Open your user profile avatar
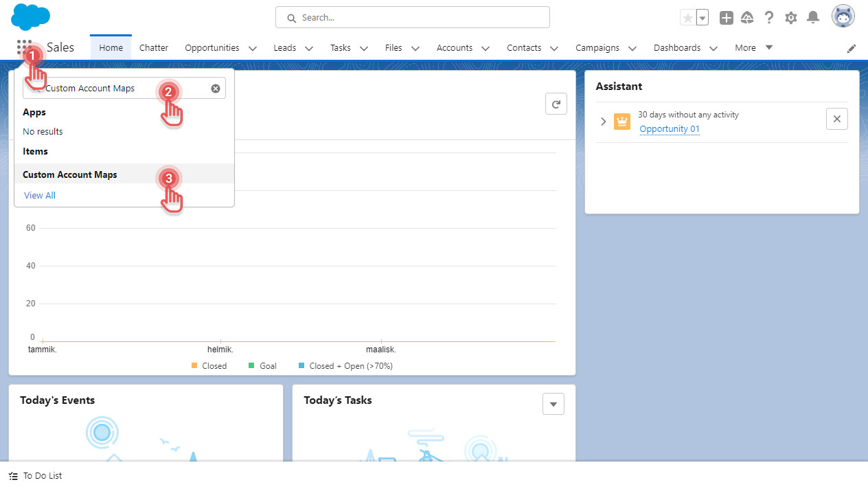This screenshot has height=489, width=868. coord(843,16)
